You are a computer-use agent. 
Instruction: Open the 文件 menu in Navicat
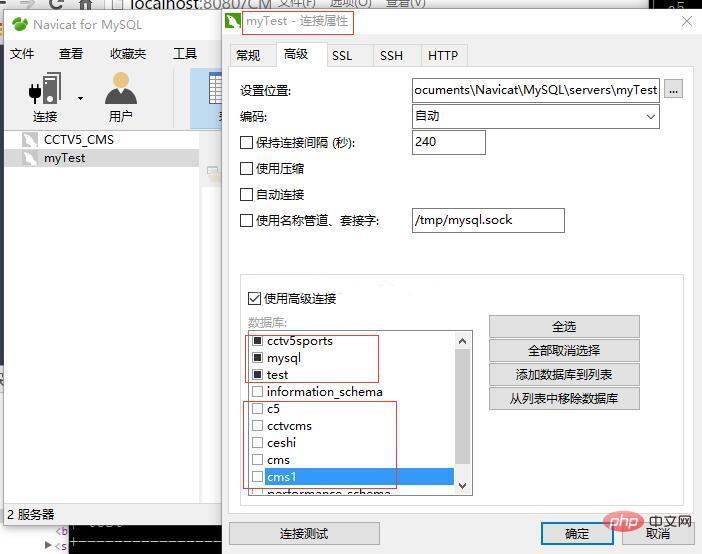pos(22,54)
